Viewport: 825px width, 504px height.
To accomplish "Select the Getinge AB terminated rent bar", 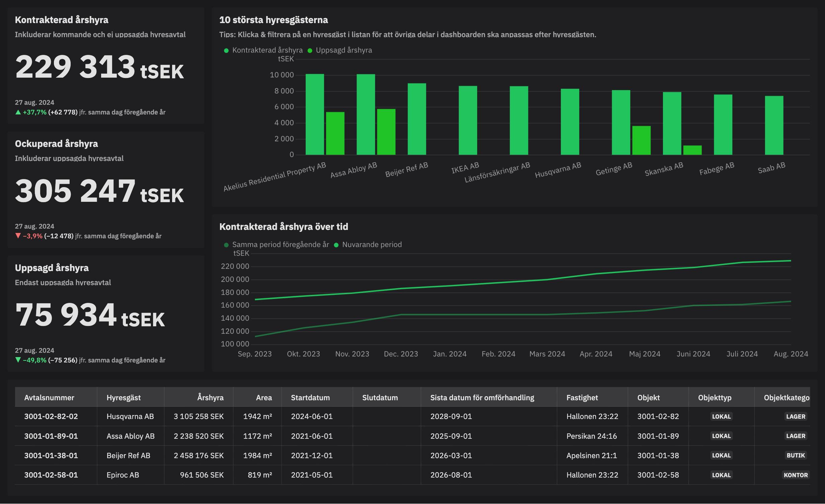I will (x=642, y=141).
